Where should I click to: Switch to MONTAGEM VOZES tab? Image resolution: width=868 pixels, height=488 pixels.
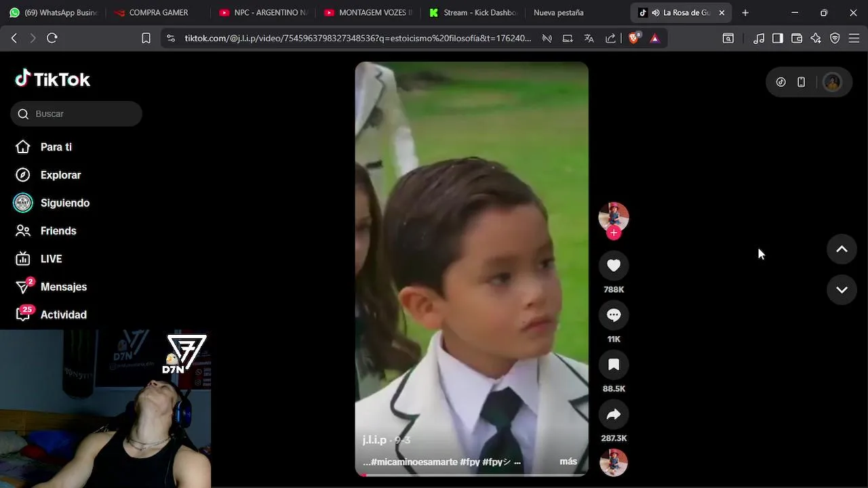(x=368, y=12)
